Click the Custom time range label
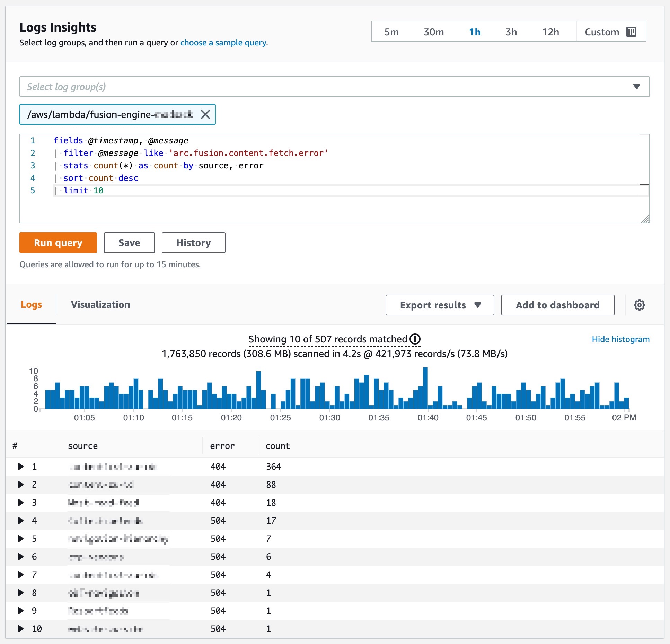Screen dimensions: 670x644 click(x=602, y=32)
